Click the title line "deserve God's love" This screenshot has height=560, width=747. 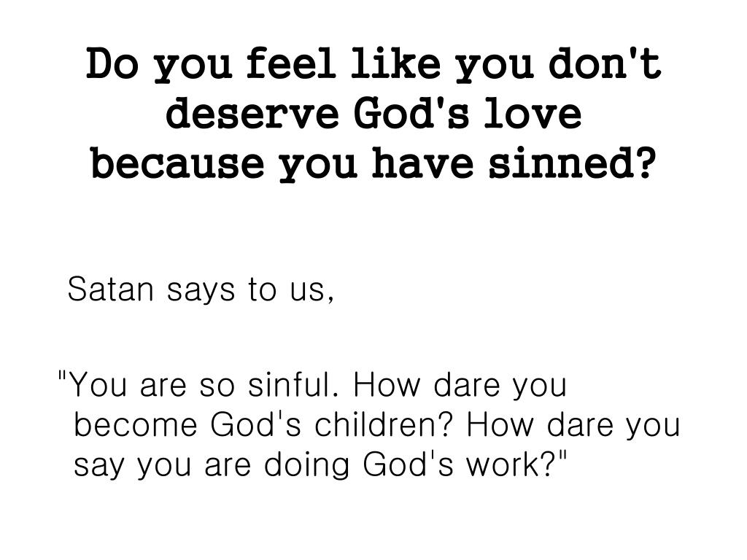[x=373, y=113]
